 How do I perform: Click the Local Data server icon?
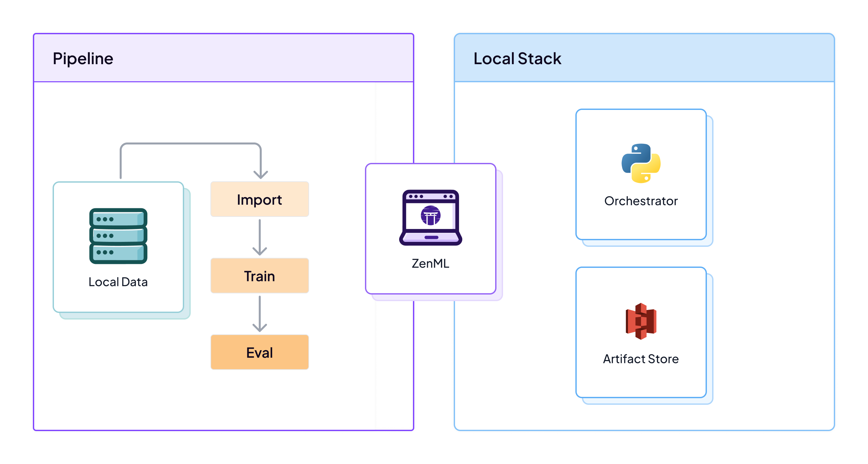pyautogui.click(x=118, y=236)
